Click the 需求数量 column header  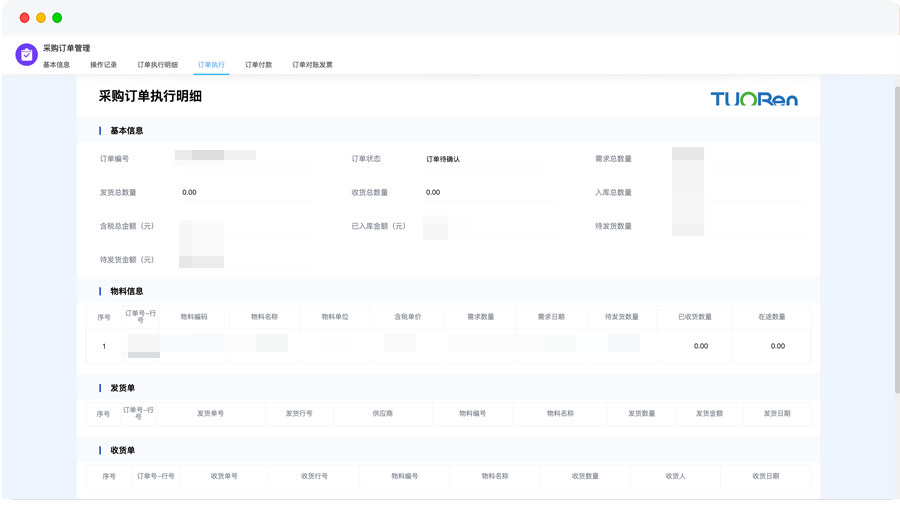pos(481,317)
